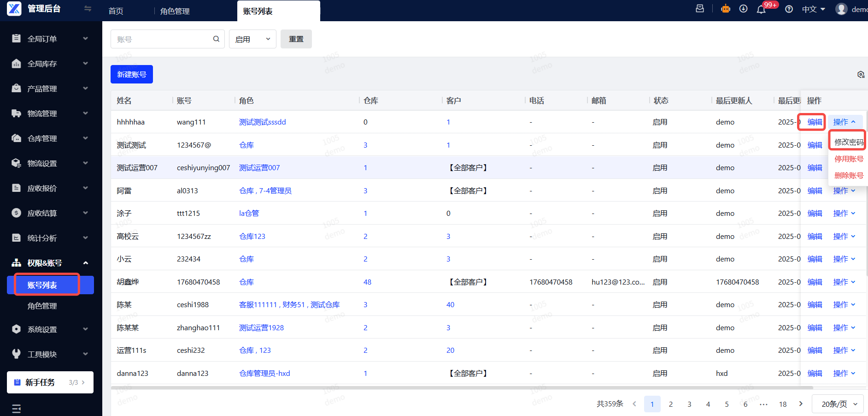868x416 pixels.
Task: Click the download arrow icon in header
Action: (x=743, y=9)
